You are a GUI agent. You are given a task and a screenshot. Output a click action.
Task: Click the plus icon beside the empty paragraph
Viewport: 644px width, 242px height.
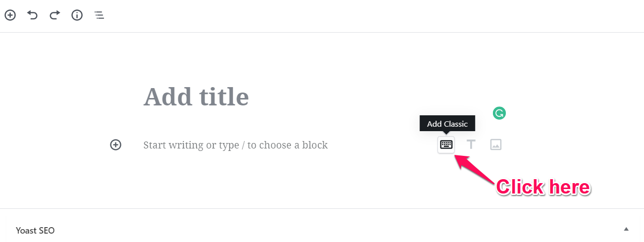point(115,145)
